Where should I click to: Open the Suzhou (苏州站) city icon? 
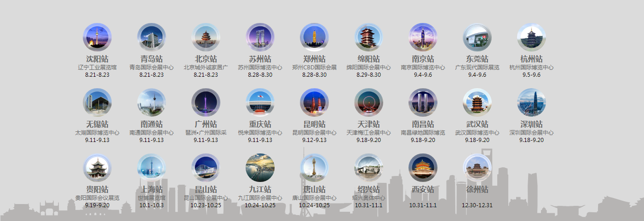260,37
